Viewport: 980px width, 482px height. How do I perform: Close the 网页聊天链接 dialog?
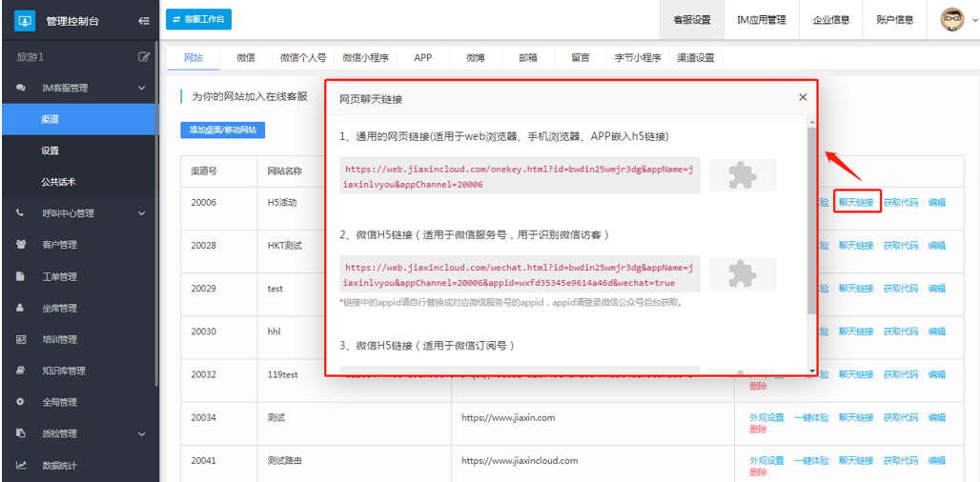tap(803, 97)
